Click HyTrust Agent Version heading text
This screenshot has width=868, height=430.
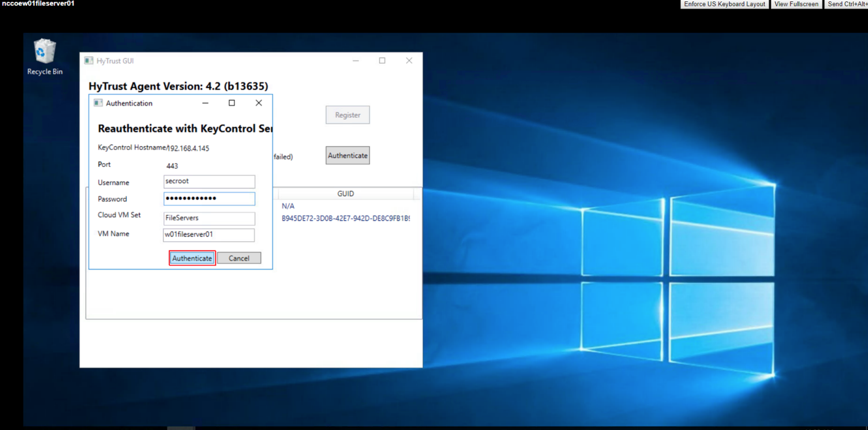pyautogui.click(x=178, y=86)
